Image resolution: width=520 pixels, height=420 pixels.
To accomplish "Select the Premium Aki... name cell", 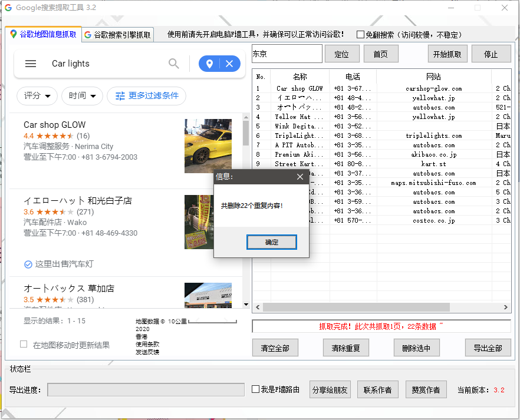I will click(300, 154).
